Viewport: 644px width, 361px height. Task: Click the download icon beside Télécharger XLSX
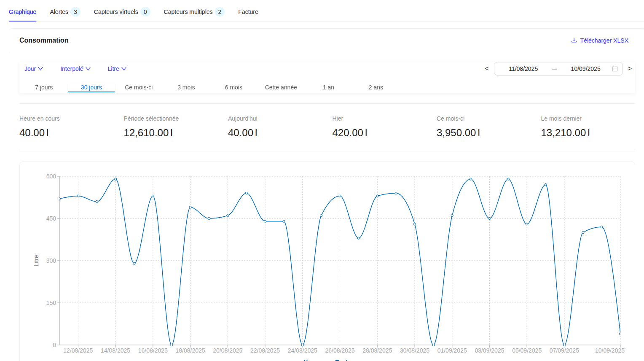click(x=574, y=40)
